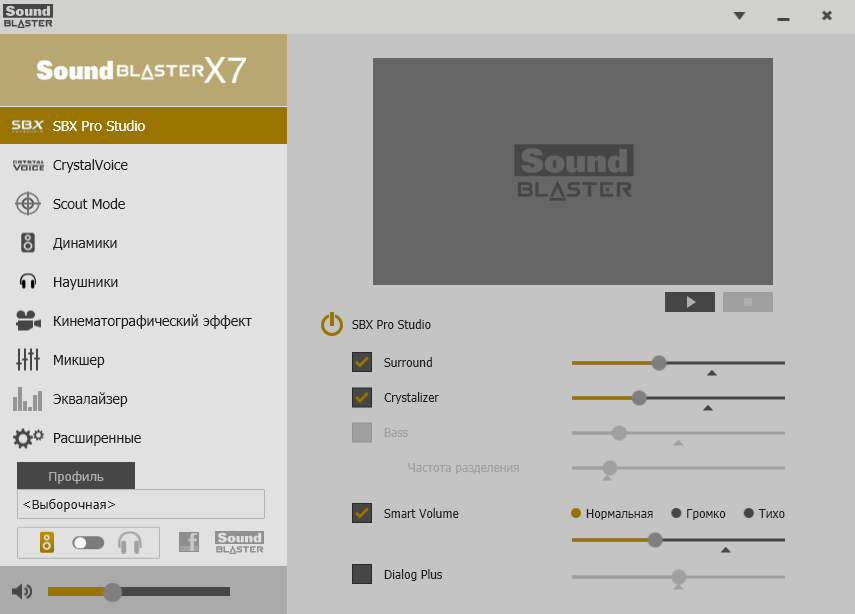Click the SBX icon in the sidebar
The image size is (855, 614).
[x=27, y=126]
